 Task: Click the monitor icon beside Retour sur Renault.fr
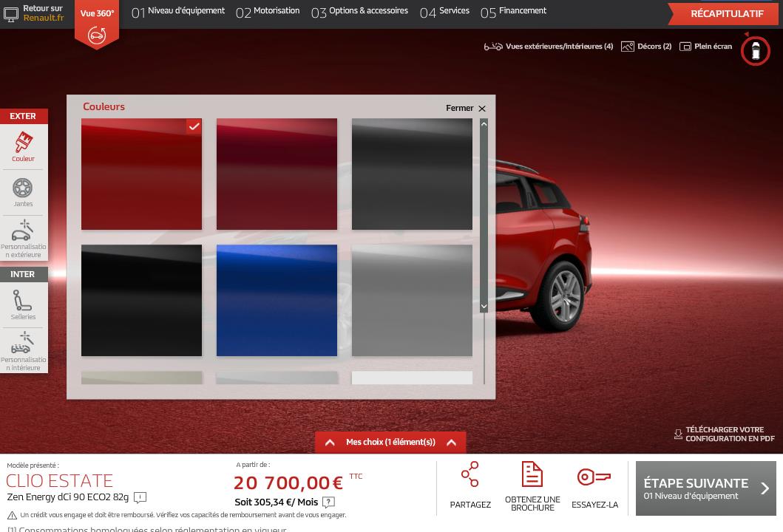pyautogui.click(x=10, y=14)
